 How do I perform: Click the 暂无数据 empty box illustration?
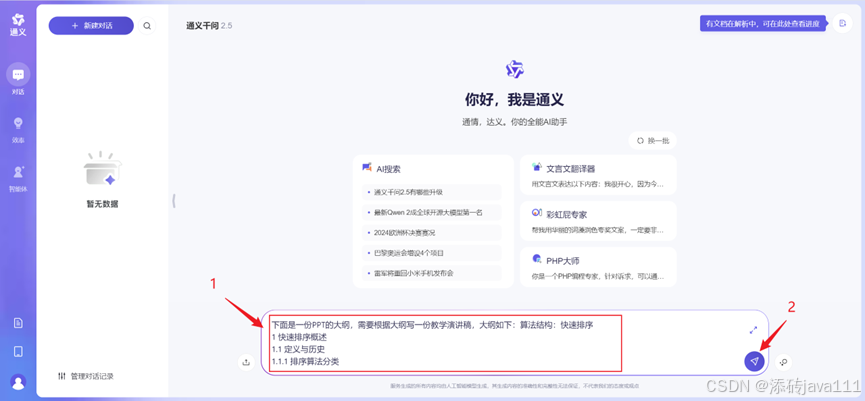click(103, 169)
